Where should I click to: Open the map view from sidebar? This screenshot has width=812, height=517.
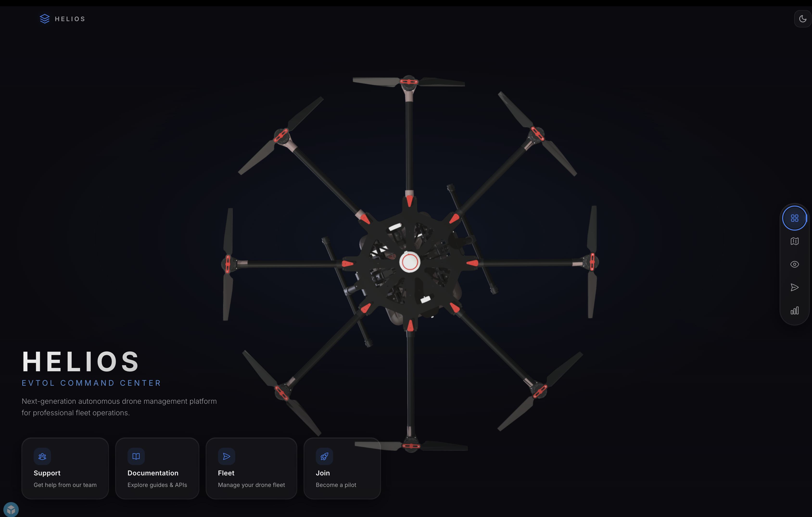794,241
